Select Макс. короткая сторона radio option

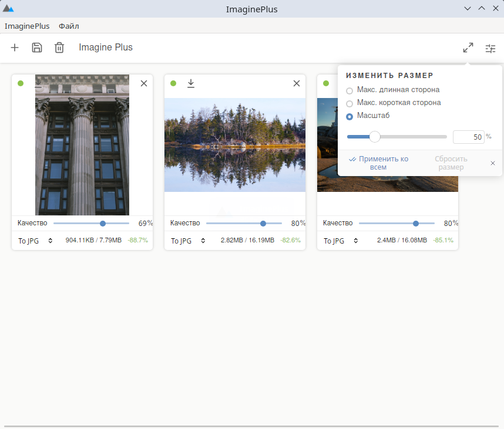(x=350, y=104)
